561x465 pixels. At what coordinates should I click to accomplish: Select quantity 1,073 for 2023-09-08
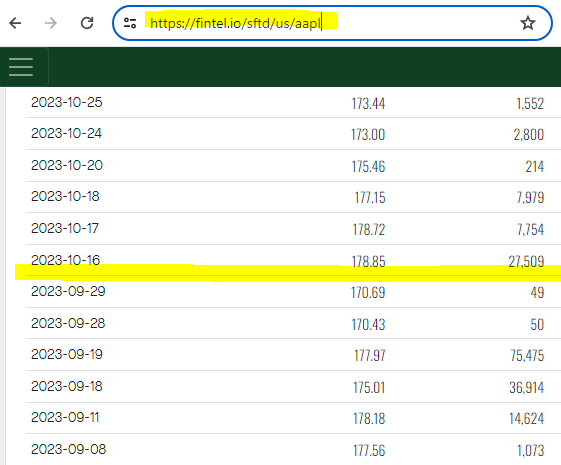point(531,450)
